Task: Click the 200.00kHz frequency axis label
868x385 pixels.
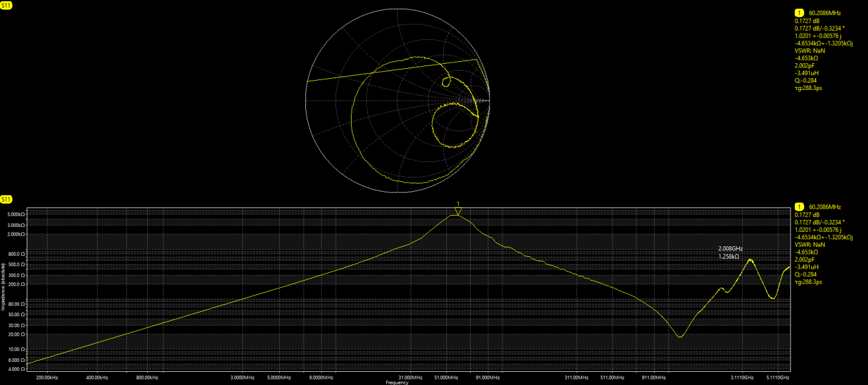Action: coord(47,377)
